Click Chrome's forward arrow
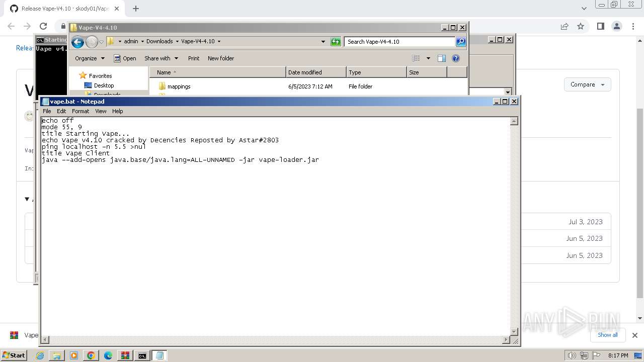 coord(27,26)
